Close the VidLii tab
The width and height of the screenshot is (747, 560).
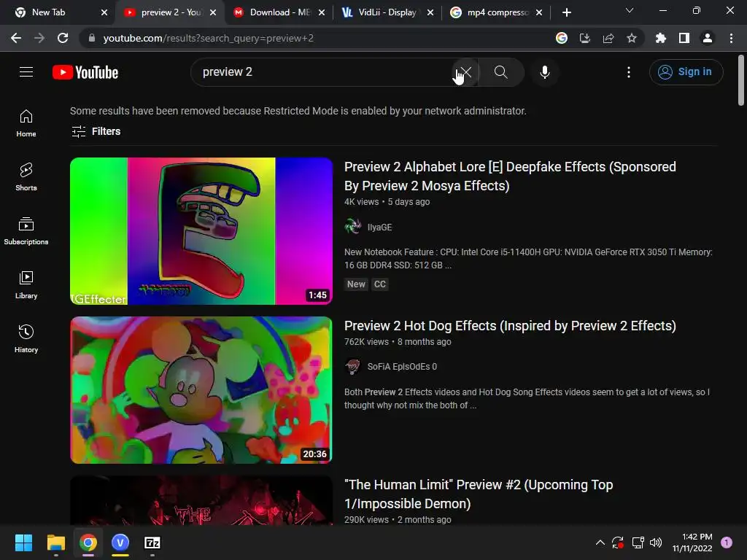click(x=430, y=12)
